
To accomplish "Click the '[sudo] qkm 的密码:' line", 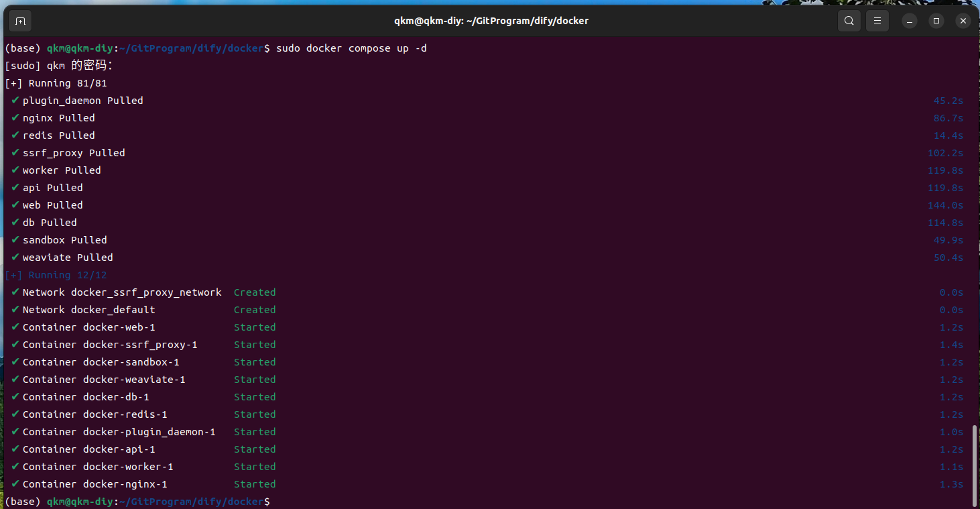I will pyautogui.click(x=59, y=66).
